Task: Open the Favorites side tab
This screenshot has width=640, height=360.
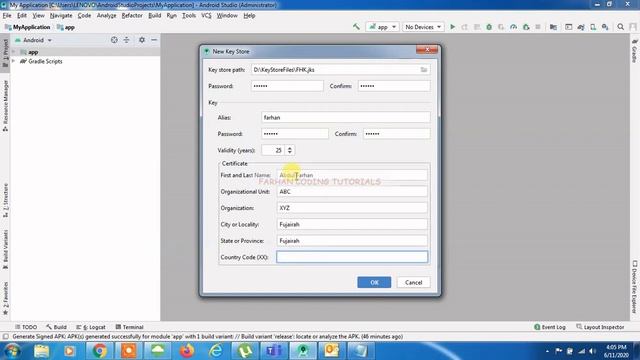Action: pos(5,298)
